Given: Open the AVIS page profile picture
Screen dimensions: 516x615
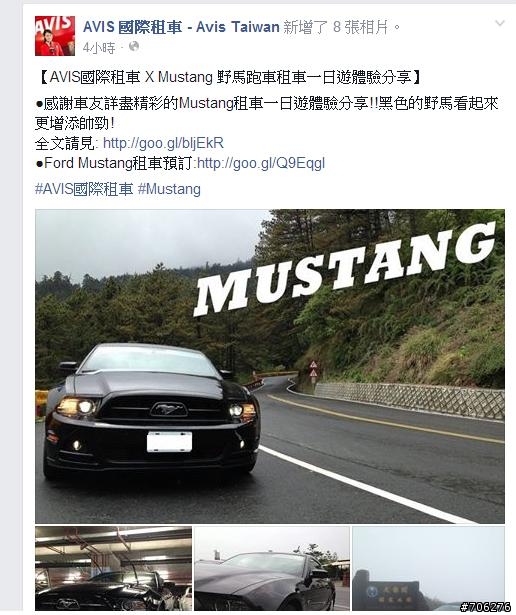Looking at the screenshot, I should pos(55,36).
